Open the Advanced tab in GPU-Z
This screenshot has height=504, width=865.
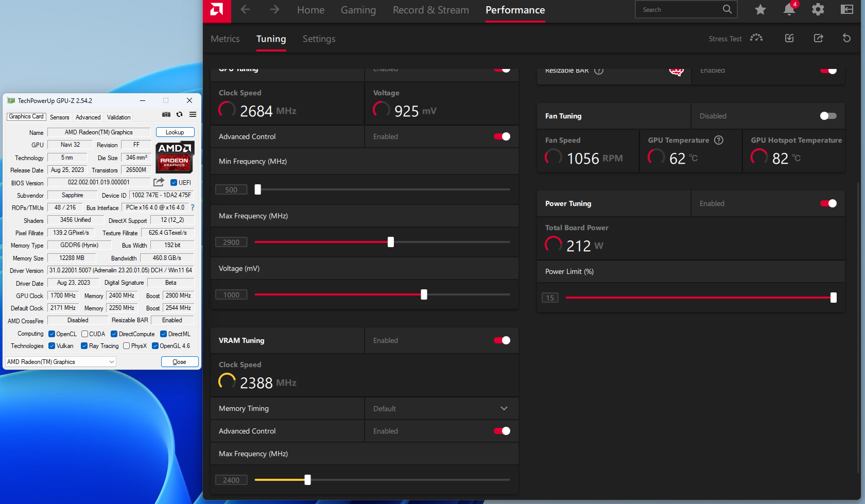pyautogui.click(x=88, y=117)
